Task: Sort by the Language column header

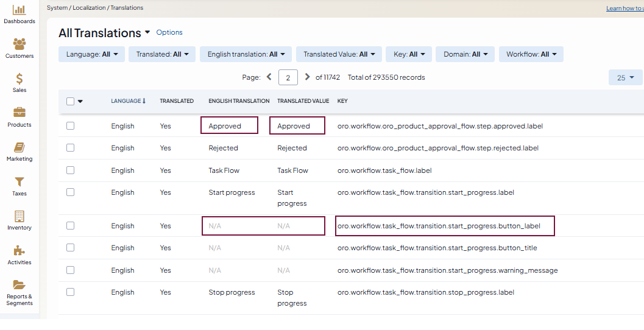Action: pos(127,101)
